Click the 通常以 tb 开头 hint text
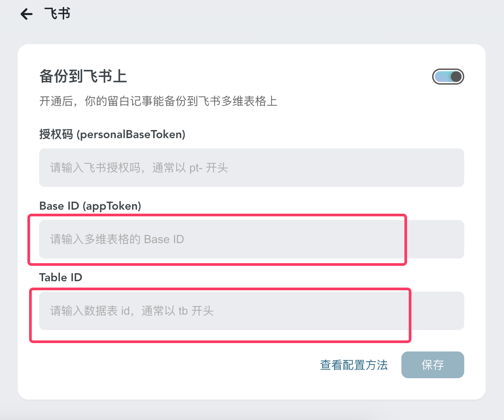The image size is (504, 420). click(177, 311)
